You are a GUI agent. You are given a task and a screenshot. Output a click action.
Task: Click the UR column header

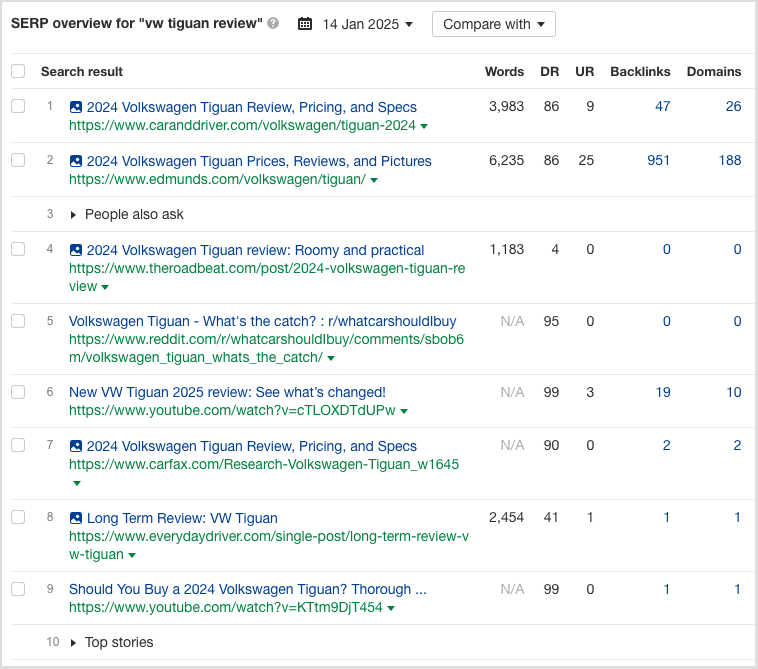click(584, 72)
